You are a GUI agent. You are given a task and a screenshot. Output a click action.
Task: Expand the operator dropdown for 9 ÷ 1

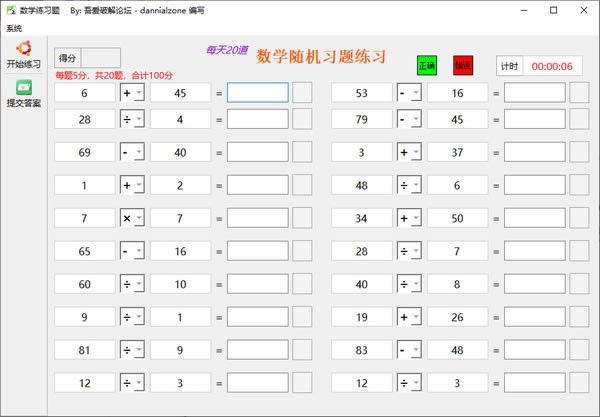click(x=132, y=317)
